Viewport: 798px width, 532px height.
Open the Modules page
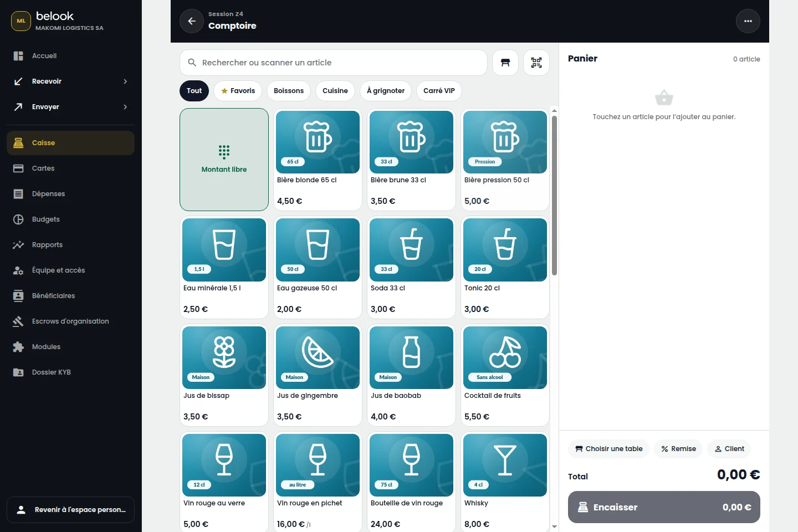click(71, 347)
